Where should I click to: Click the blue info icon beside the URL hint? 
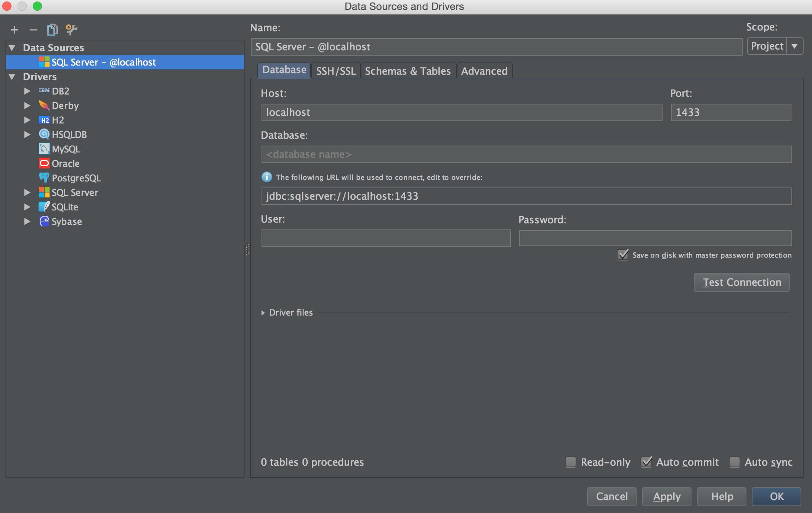coord(266,177)
